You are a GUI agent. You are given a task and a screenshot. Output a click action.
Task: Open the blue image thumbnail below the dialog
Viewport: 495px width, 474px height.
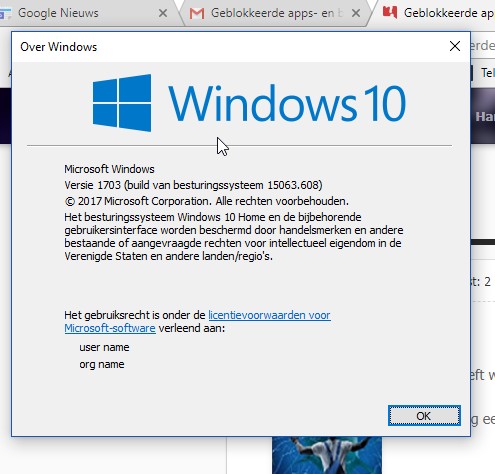click(327, 455)
